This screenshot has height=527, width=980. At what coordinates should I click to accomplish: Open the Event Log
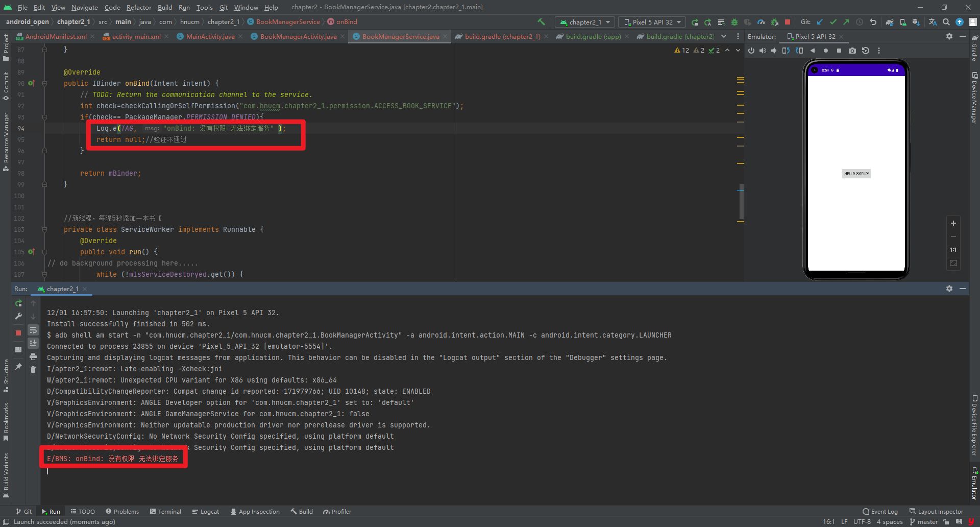tap(880, 511)
